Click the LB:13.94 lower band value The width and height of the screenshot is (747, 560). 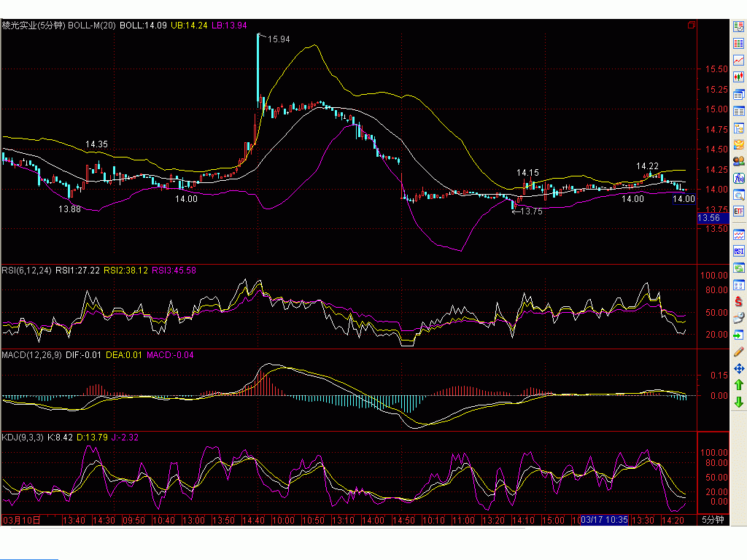coord(229,26)
